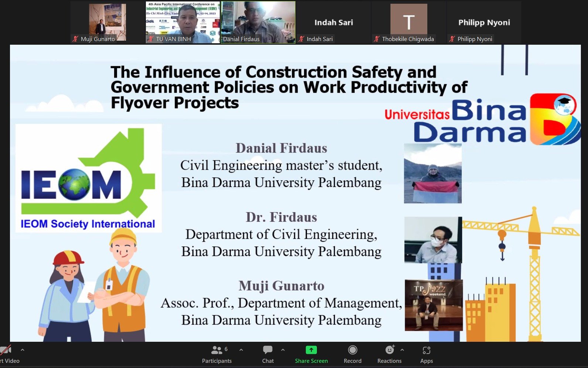
Task: Click the name "Dr. Firdaus" on the slide
Action: pos(281,217)
